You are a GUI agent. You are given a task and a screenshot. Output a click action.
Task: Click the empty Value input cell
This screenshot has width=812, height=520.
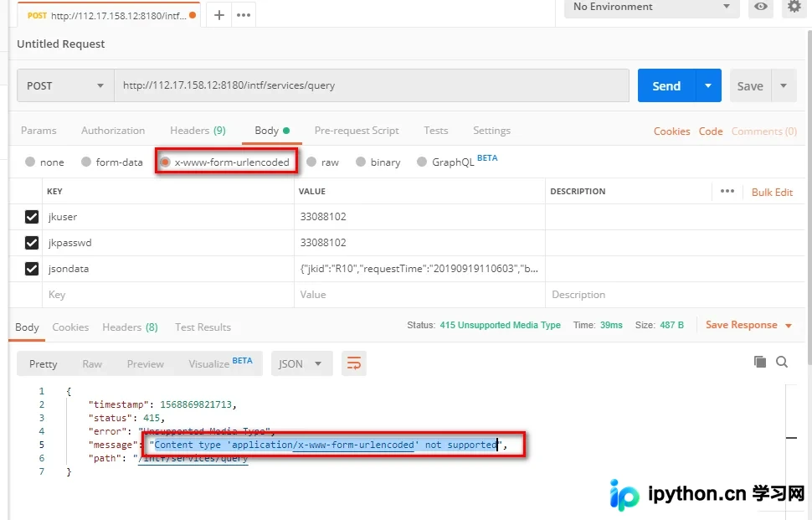tap(419, 295)
